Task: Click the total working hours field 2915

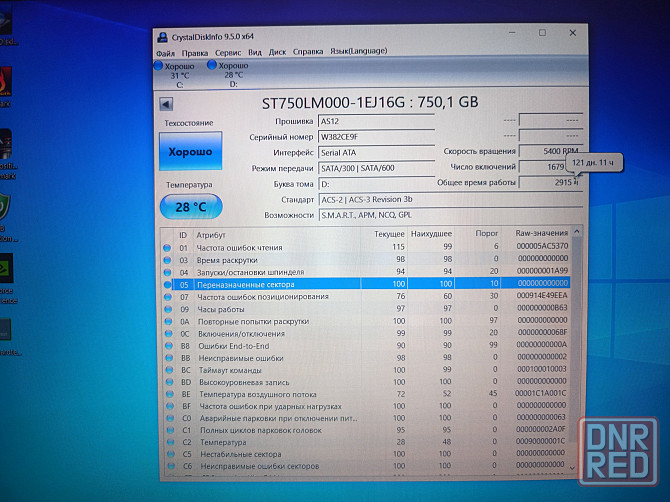Action: coord(550,182)
